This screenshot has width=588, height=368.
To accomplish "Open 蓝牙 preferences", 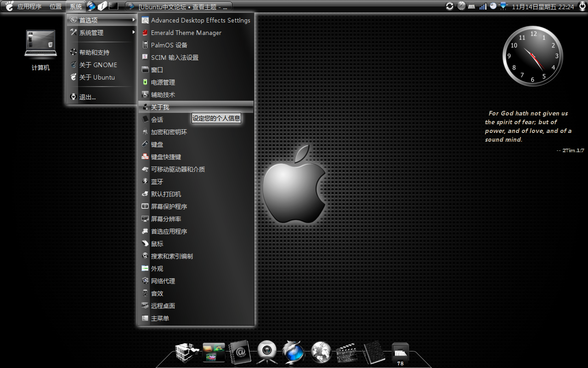I will click(x=196, y=182).
